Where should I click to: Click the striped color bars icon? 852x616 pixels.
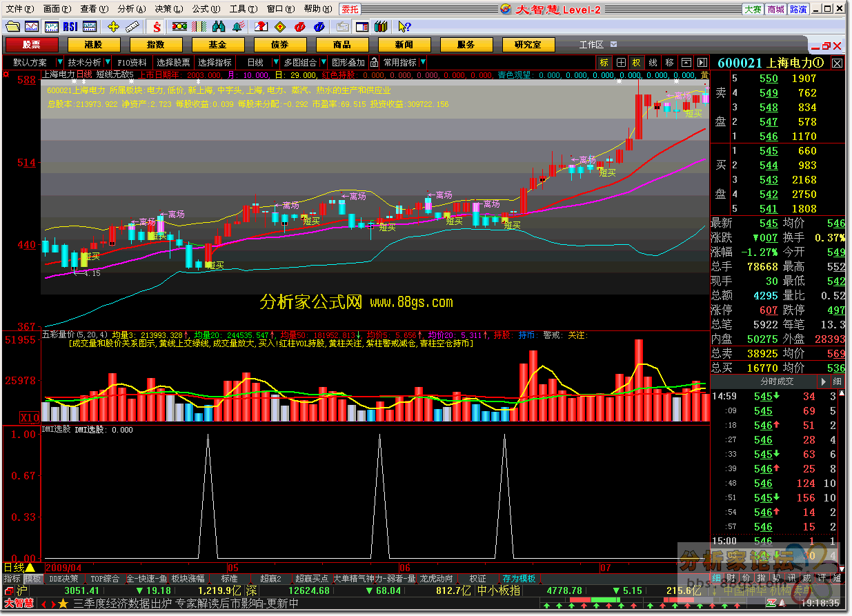[199, 27]
